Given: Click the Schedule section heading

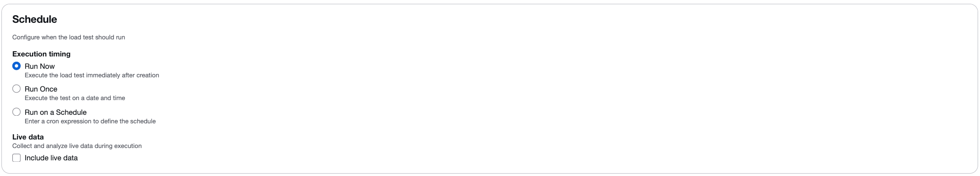Looking at the screenshot, I should click(x=35, y=19).
